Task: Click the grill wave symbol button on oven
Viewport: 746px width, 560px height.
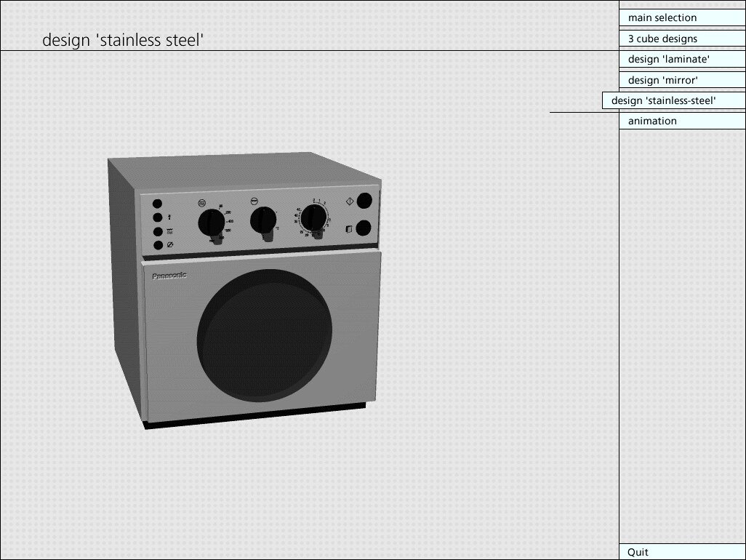Action: [158, 232]
